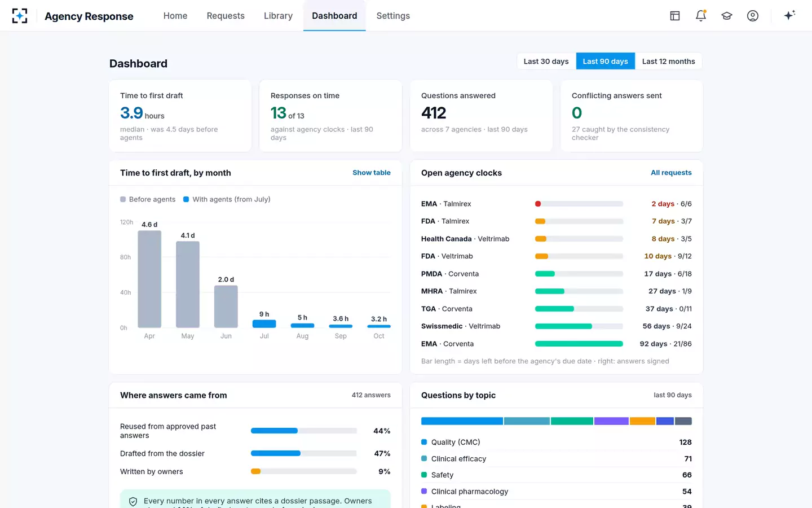This screenshot has width=812, height=508.
Task: Click the Agency Response brand name
Action: pos(89,16)
